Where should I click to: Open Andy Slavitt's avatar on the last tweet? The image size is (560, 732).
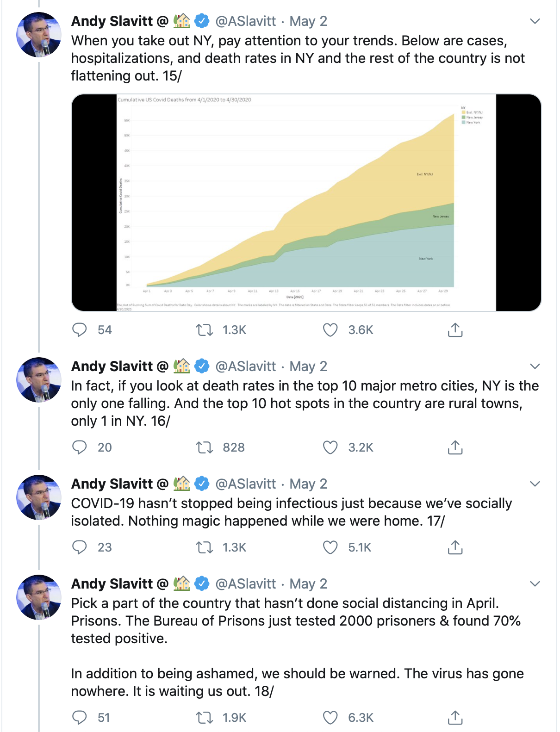tap(39, 597)
